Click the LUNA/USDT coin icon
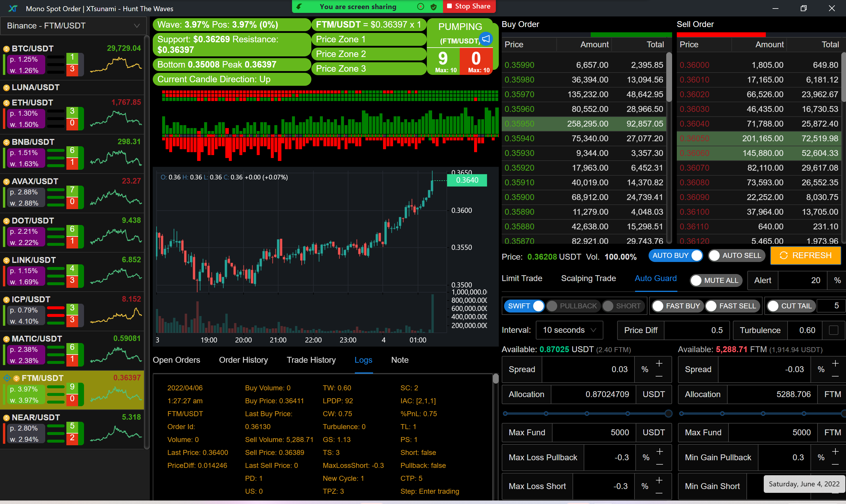Viewport: 846px width, 504px height. coord(6,88)
